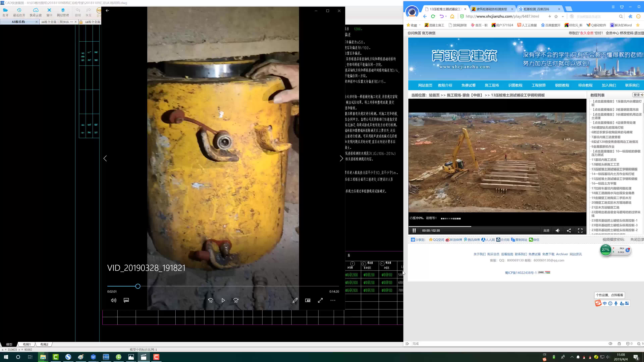Close the A3栋结构 tab
The width and height of the screenshot is (644, 362).
[x=37, y=22]
